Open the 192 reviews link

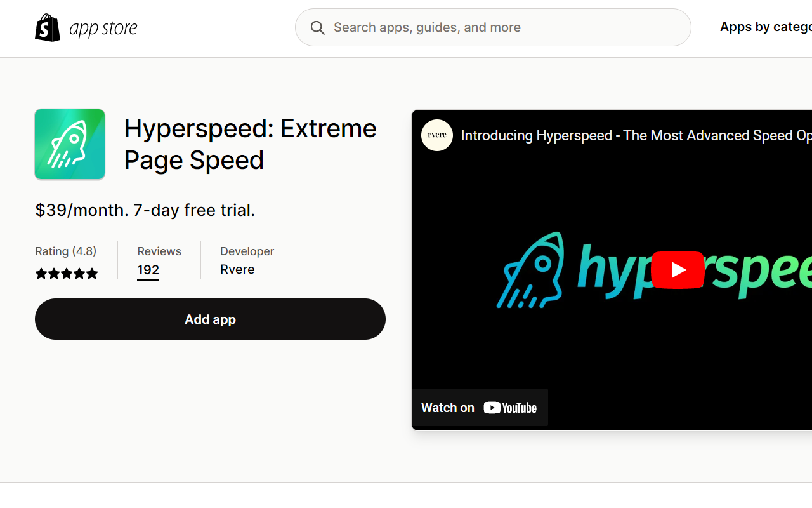[x=148, y=269]
